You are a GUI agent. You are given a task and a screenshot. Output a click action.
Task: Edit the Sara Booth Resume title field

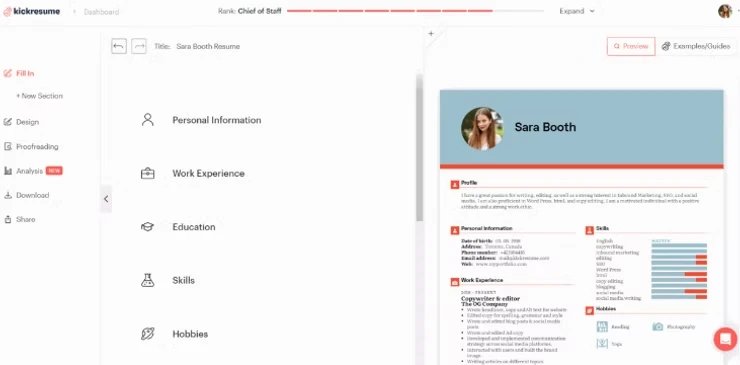click(x=208, y=46)
